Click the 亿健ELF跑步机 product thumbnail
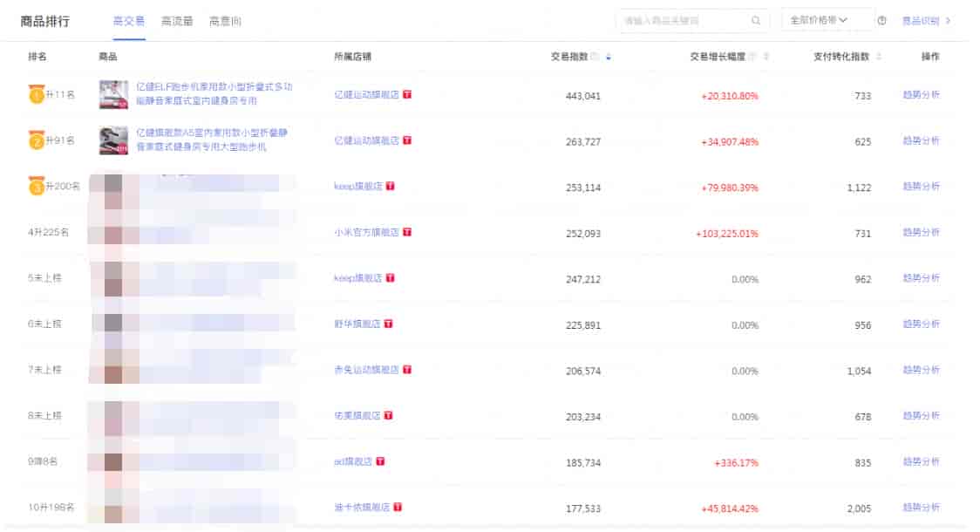 (114, 94)
